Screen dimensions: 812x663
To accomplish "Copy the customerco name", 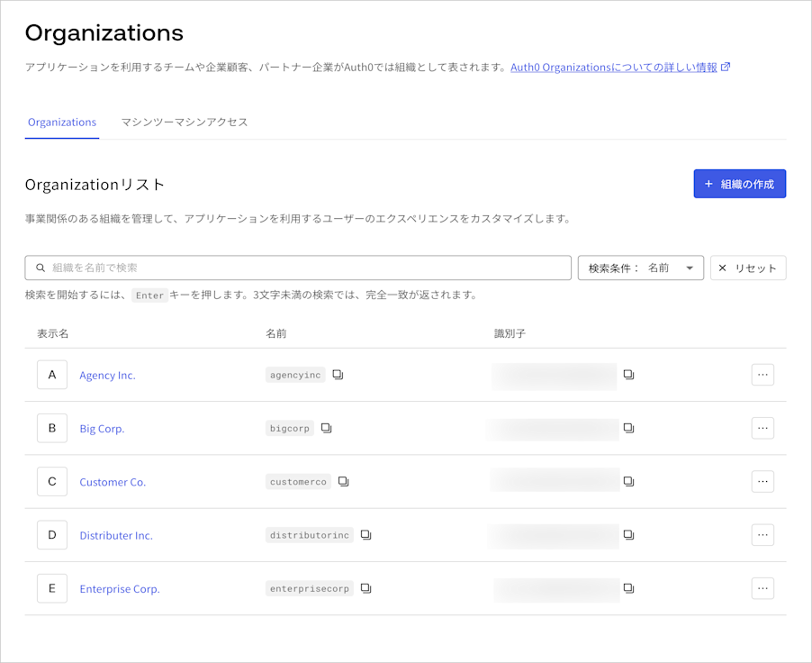I will [344, 481].
